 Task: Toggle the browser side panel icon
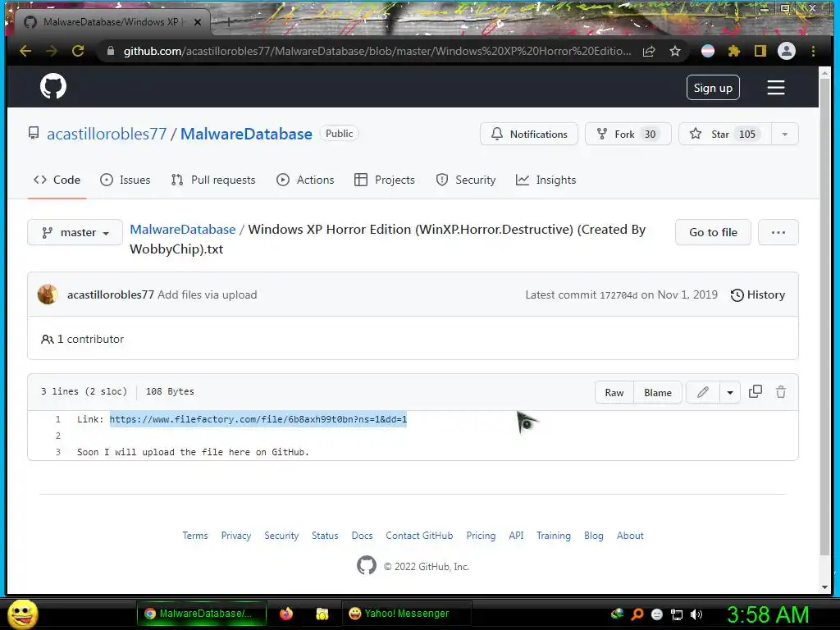coord(760,52)
